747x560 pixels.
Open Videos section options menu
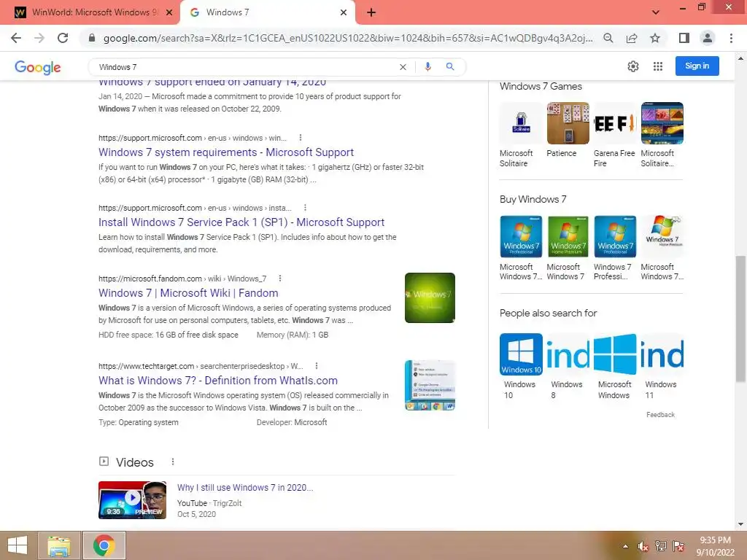point(172,462)
